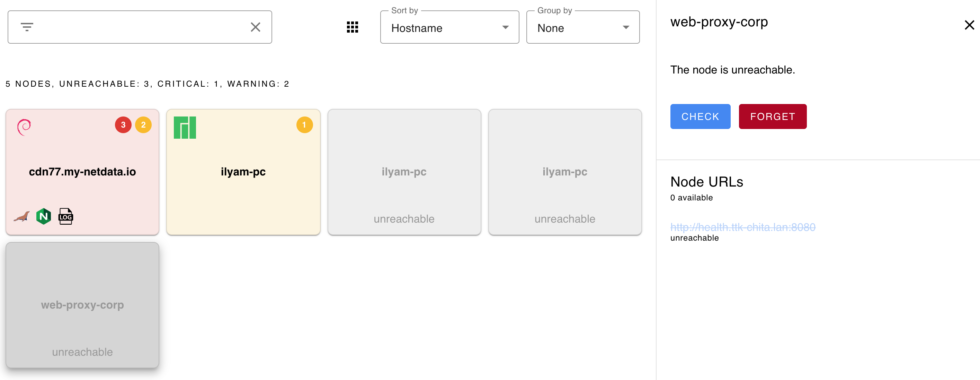Toggle the grid view icon

coord(352,27)
